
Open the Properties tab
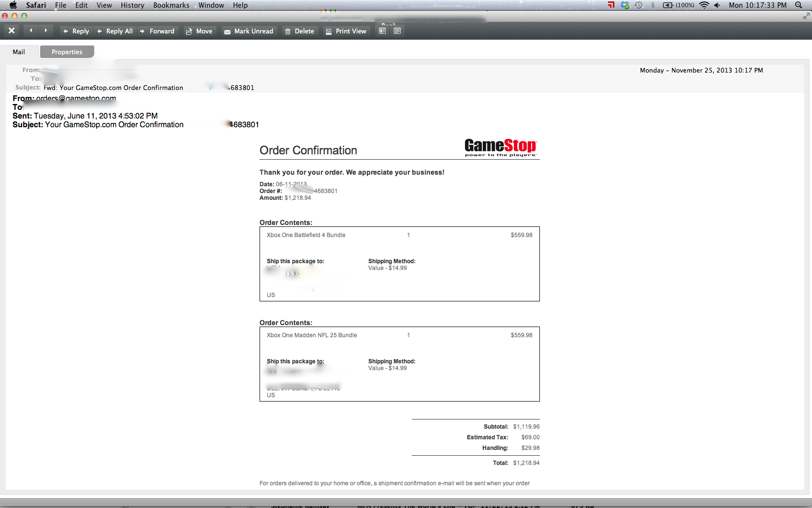point(67,52)
